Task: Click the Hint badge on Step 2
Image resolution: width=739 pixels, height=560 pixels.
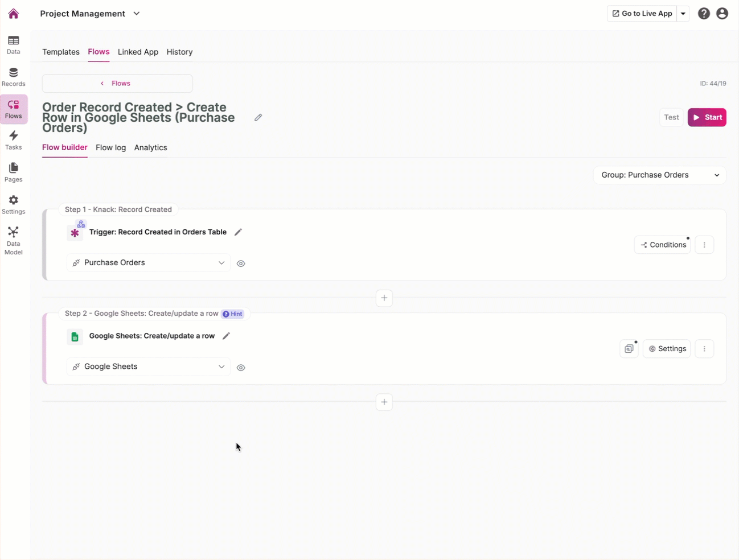Action: (233, 314)
